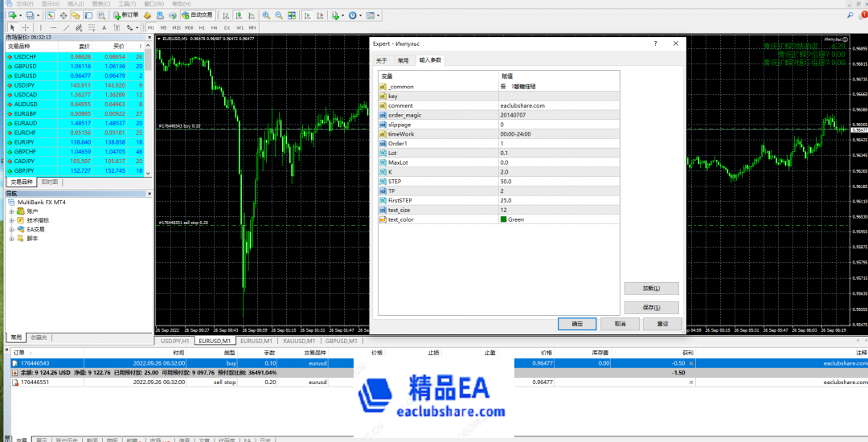Toggle auto scroll chart icon

pyautogui.click(x=307, y=15)
